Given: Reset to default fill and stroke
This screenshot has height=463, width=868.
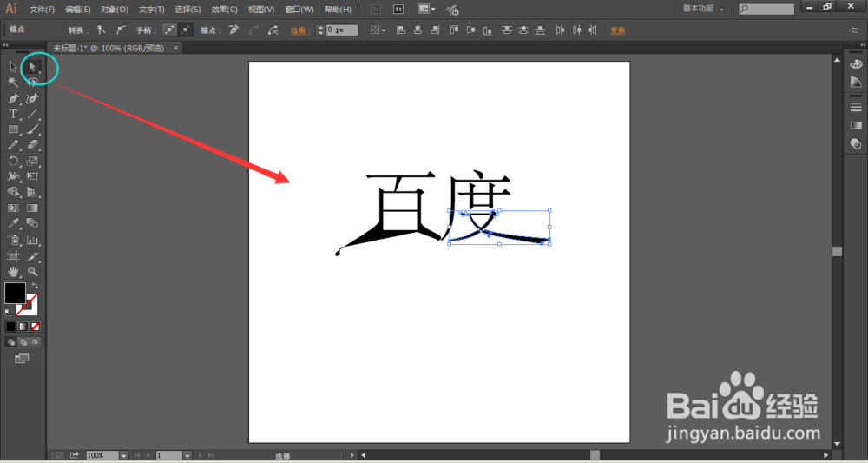Looking at the screenshot, I should [x=8, y=313].
